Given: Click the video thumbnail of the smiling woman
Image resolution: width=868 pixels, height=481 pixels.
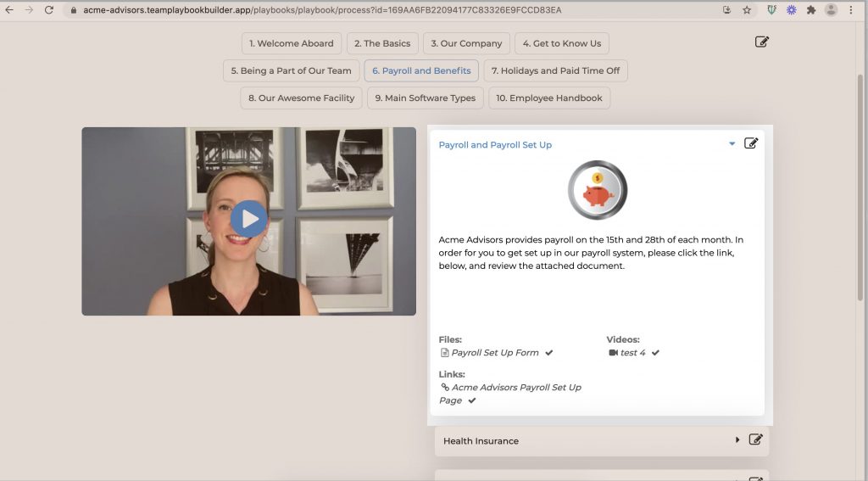Looking at the screenshot, I should tap(249, 221).
